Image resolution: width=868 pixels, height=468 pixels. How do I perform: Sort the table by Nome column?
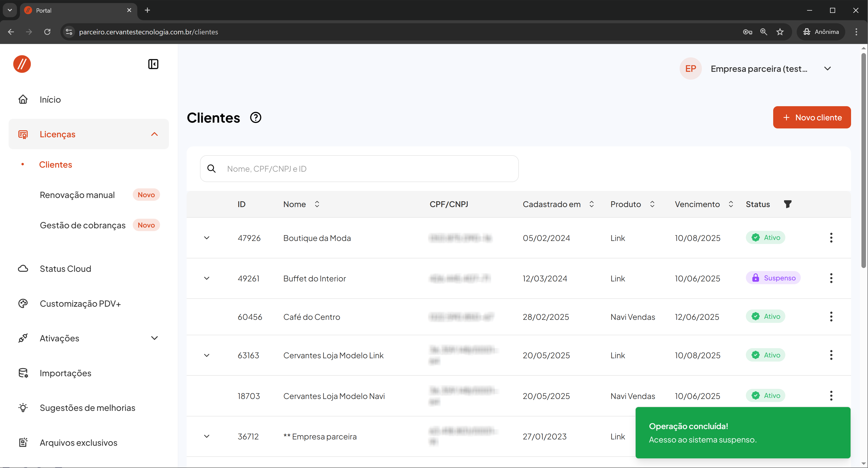[317, 204]
